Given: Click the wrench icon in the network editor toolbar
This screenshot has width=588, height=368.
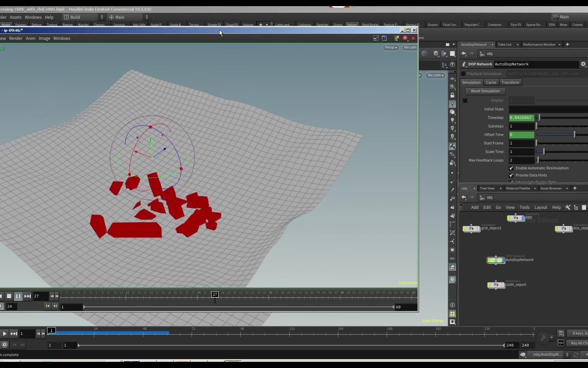Looking at the screenshot, I should (x=568, y=207).
